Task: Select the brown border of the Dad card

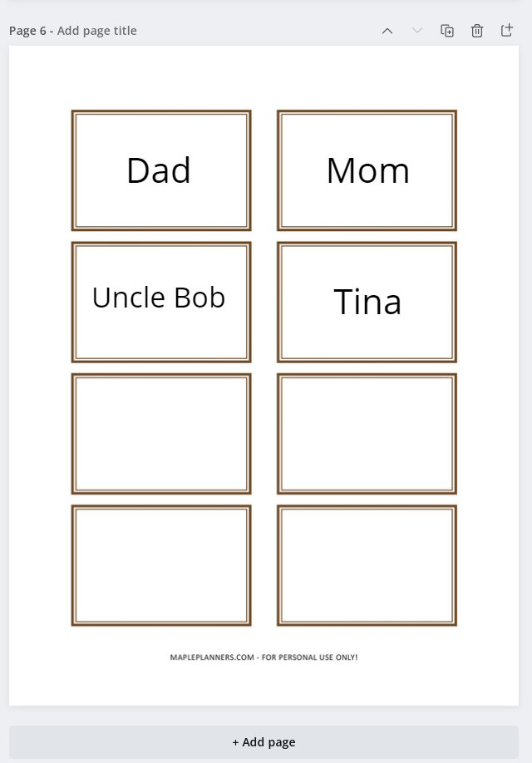Action: click(161, 112)
